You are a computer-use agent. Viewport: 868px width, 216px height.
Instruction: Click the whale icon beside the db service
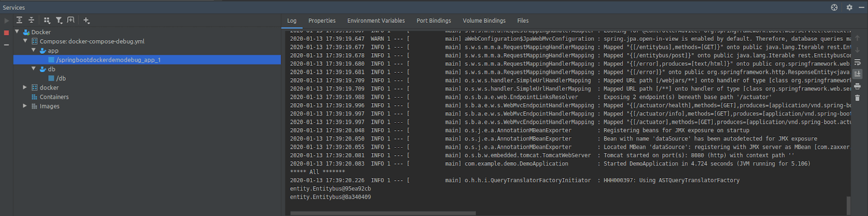point(43,69)
